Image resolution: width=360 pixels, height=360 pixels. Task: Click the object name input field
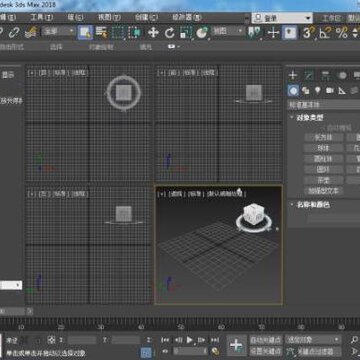coord(333,219)
